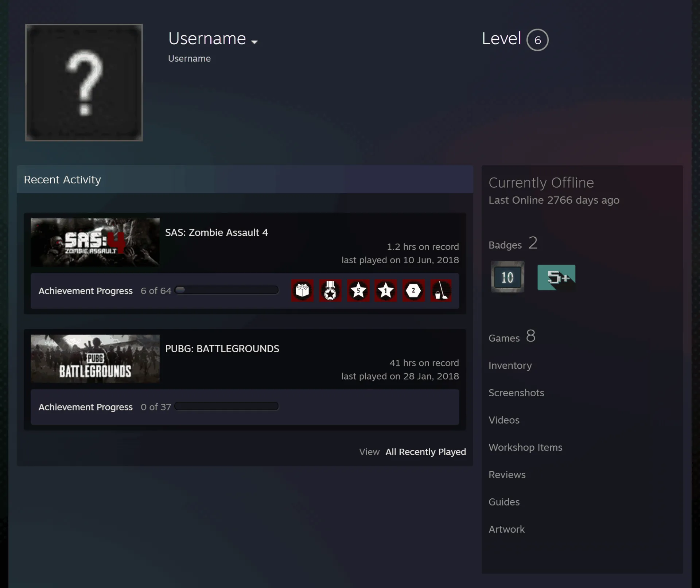
Task: Open the 5+ game collector badge
Action: (556, 277)
